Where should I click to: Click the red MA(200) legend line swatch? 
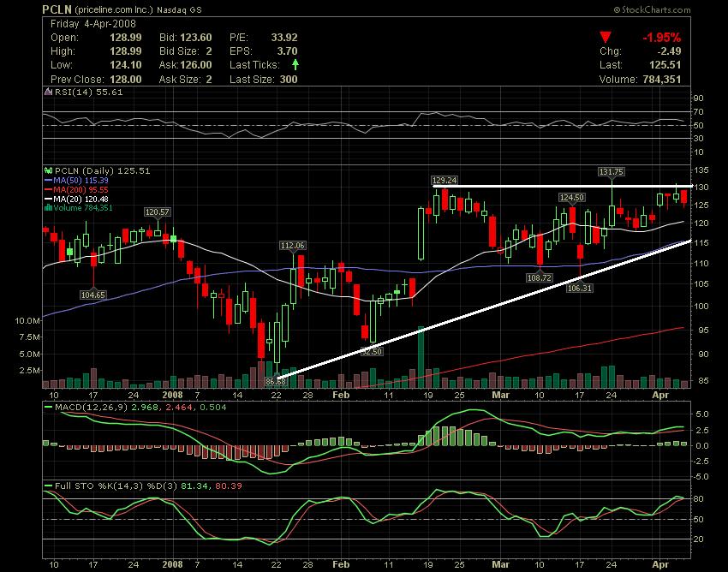coord(48,190)
